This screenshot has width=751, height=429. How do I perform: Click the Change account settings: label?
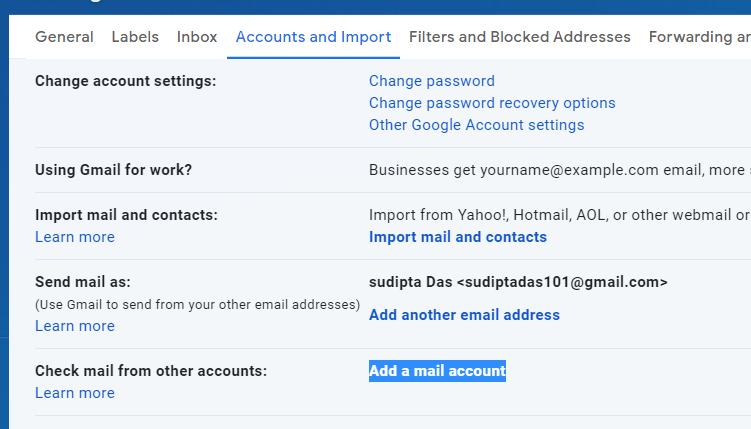(x=125, y=81)
